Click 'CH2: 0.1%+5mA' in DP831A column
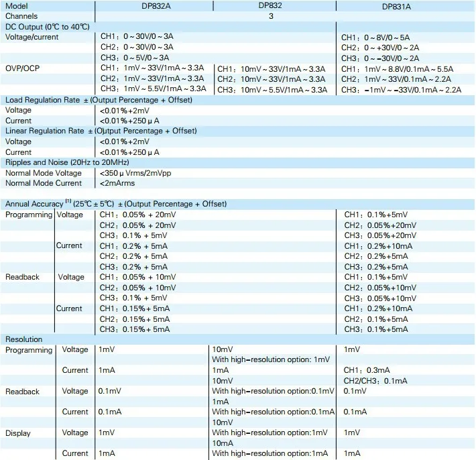This screenshot has width=476, height=460. [376, 319]
